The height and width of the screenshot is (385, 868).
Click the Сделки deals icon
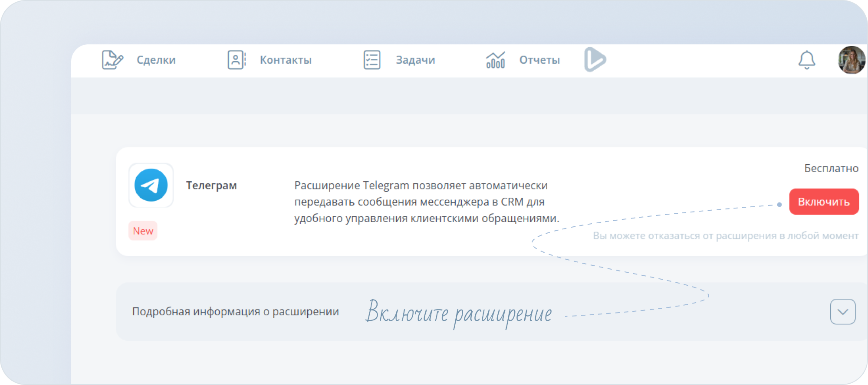112,60
